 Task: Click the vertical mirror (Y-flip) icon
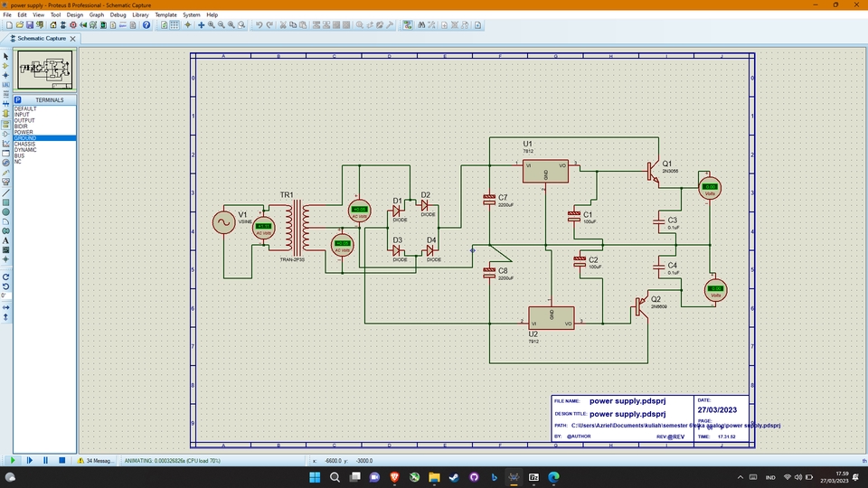click(x=5, y=317)
